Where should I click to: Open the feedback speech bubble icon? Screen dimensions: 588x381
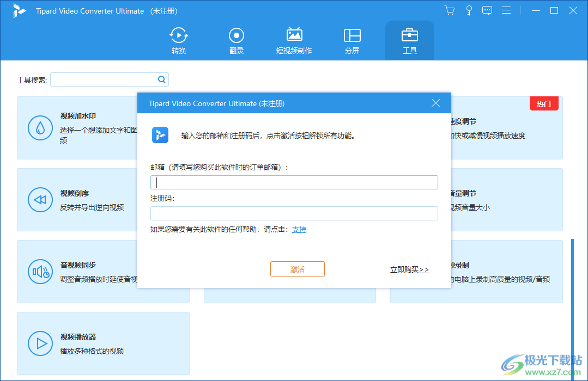pos(487,10)
